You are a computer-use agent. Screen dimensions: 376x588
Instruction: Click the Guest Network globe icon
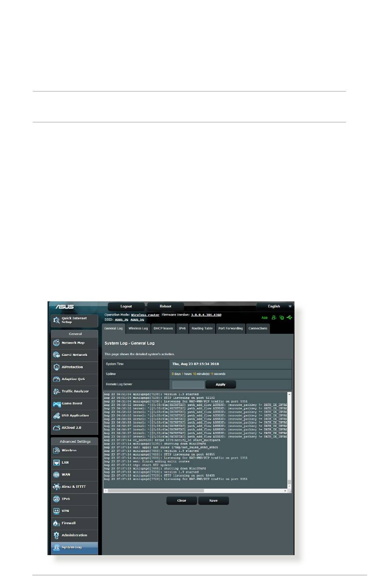click(x=57, y=355)
